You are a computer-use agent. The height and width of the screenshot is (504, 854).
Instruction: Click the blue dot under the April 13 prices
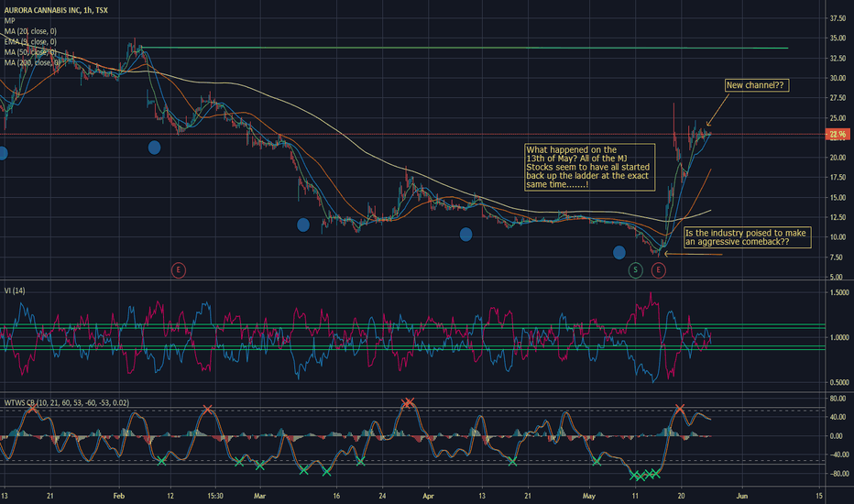[x=465, y=235]
